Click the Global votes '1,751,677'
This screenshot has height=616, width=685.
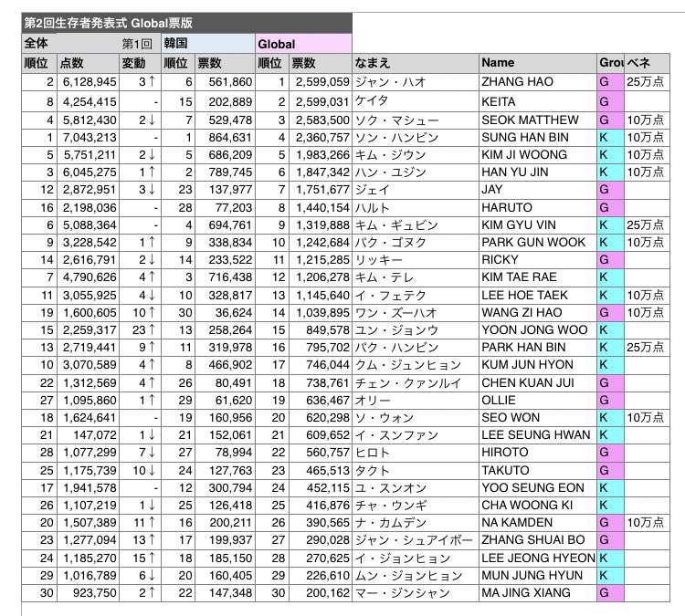pyautogui.click(x=321, y=190)
